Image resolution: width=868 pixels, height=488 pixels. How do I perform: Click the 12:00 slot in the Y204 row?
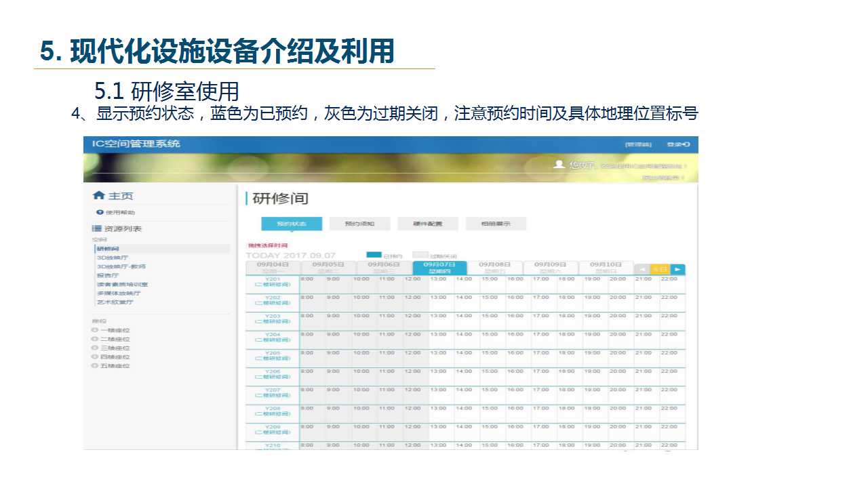coord(416,339)
